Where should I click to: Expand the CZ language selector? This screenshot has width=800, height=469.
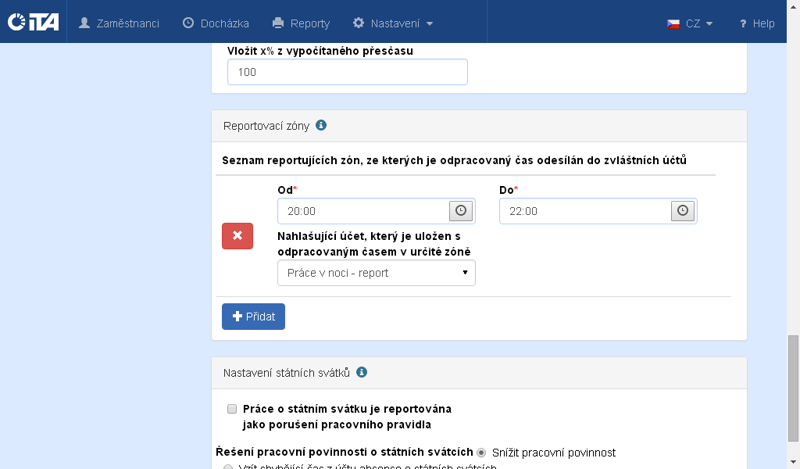(x=698, y=23)
